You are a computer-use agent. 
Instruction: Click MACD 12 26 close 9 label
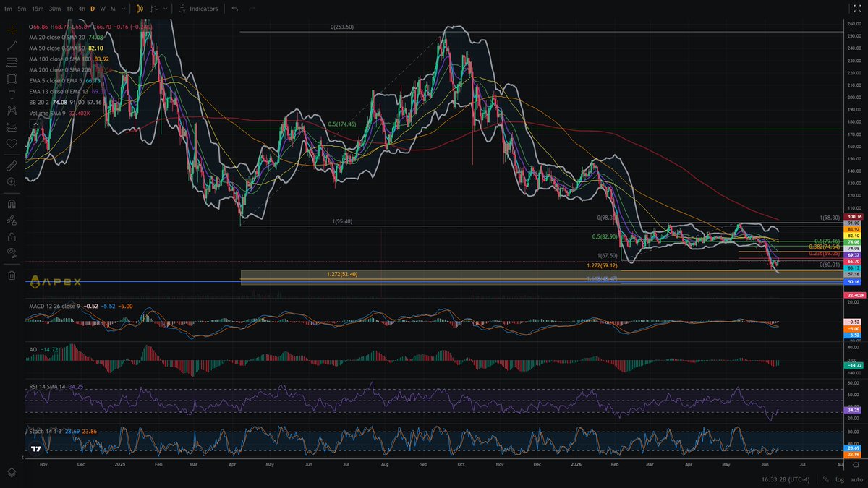[54, 307]
